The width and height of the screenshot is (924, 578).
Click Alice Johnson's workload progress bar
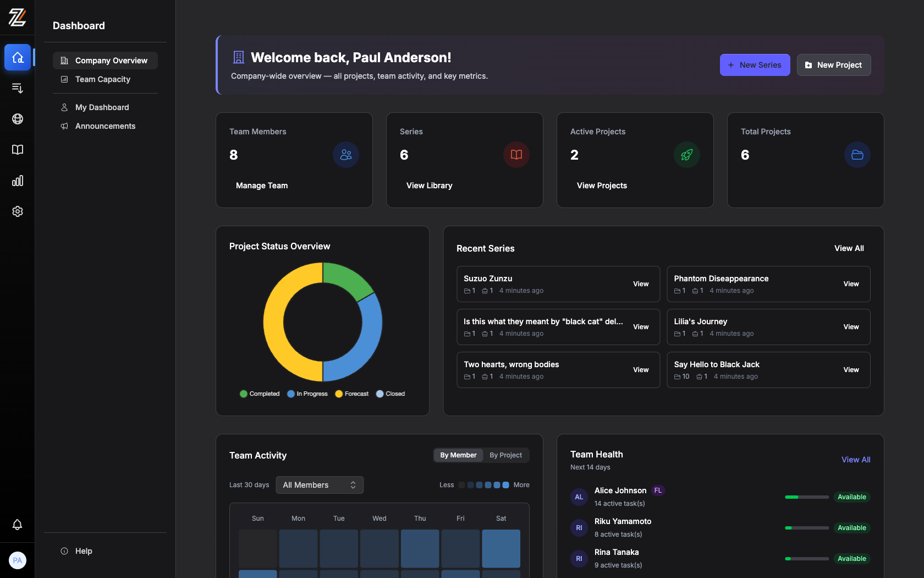click(x=807, y=497)
